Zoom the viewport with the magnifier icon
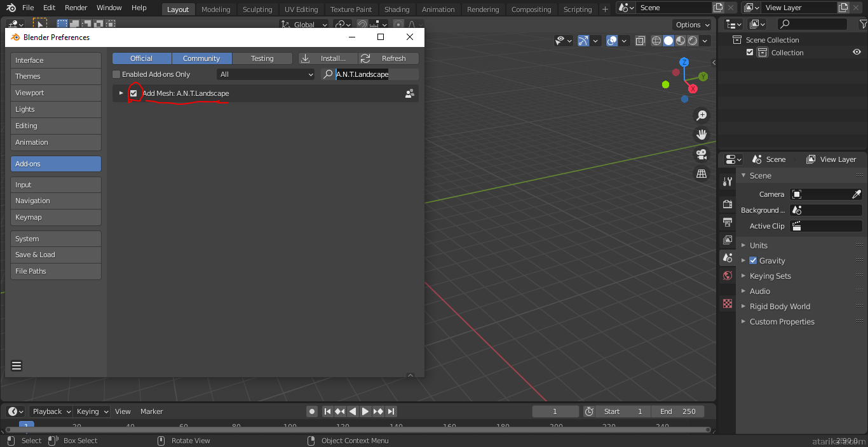The height and width of the screenshot is (447, 868). 702,116
